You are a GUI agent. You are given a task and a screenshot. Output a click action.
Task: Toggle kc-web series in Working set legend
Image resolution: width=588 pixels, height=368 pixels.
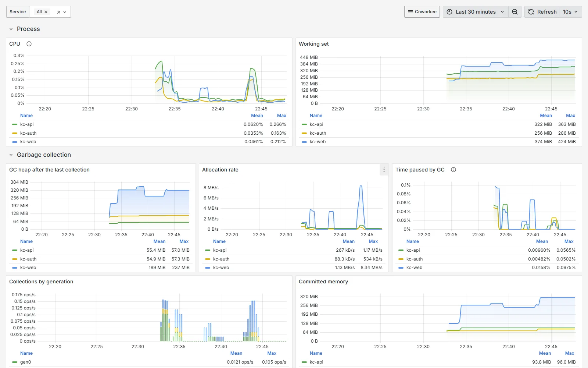[x=318, y=142]
